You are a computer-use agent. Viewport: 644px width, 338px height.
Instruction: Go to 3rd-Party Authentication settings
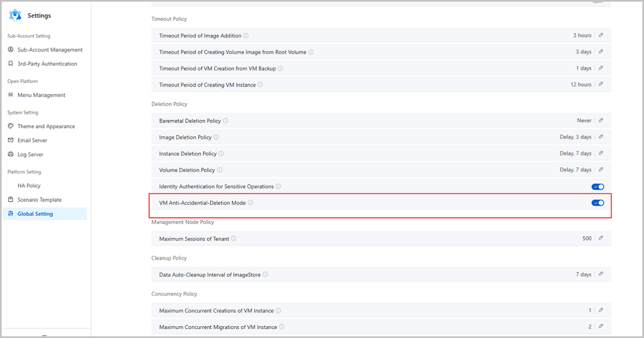pyautogui.click(x=47, y=64)
